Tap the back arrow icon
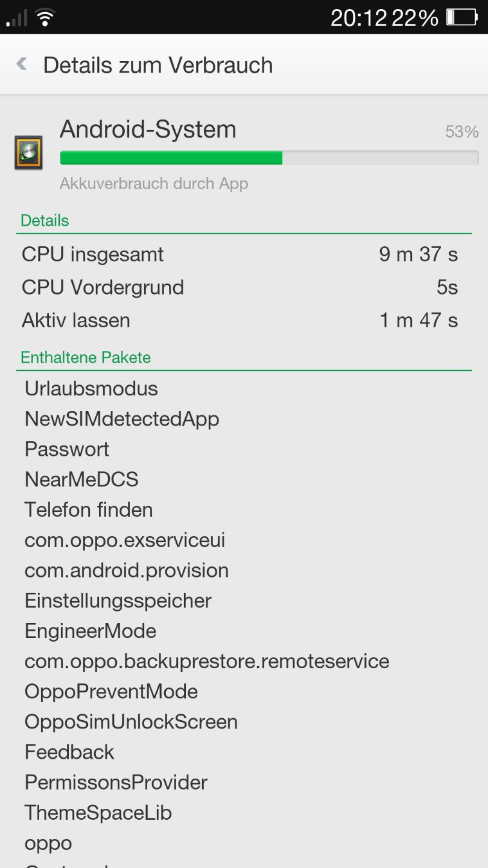 coord(22,64)
